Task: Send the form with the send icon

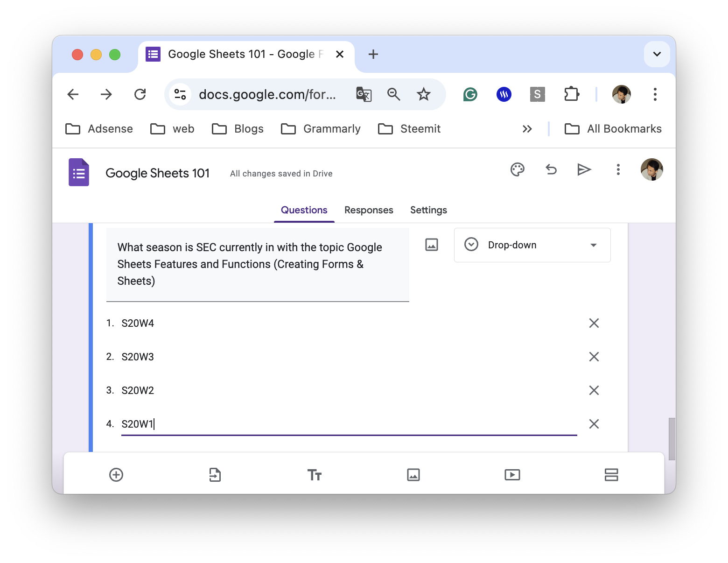Action: point(584,169)
